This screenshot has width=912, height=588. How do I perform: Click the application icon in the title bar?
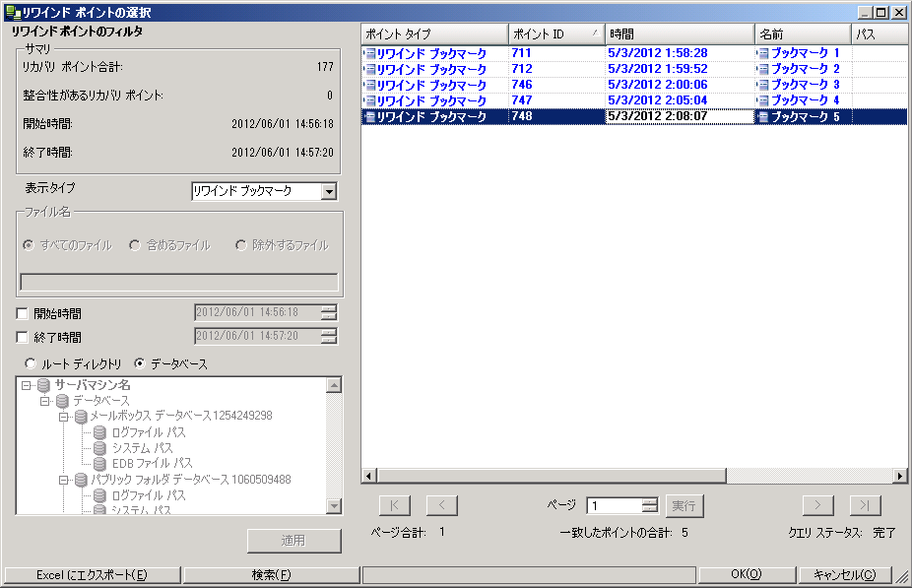coord(12,12)
